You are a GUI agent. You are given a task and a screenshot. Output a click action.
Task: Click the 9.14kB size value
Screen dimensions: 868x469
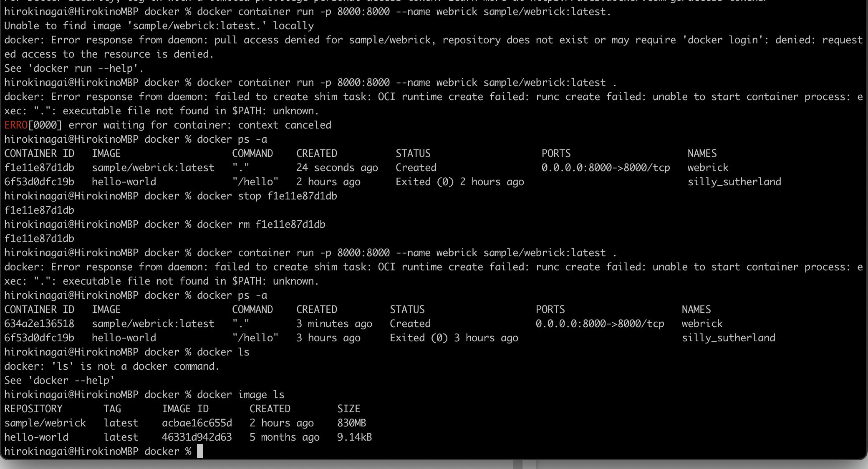(x=354, y=437)
